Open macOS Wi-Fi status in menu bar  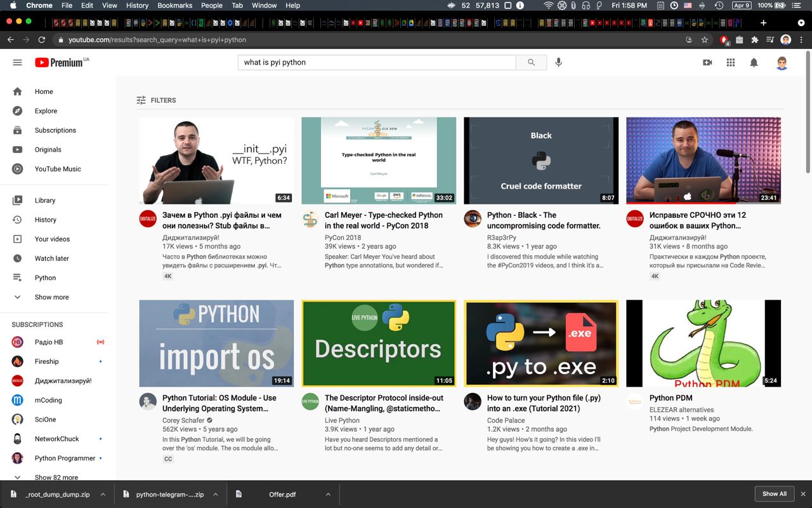pyautogui.click(x=549, y=5)
